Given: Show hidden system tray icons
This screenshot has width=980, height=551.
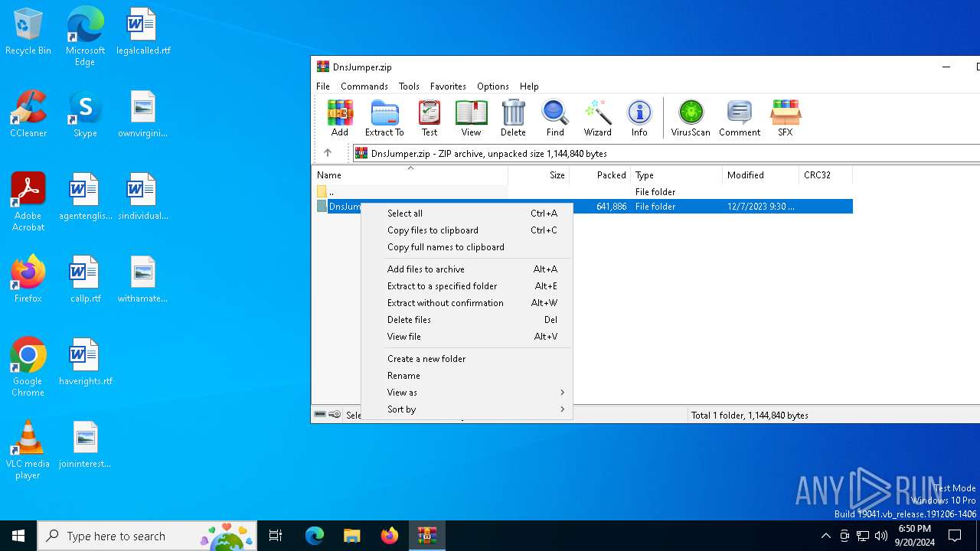Looking at the screenshot, I should pos(825,536).
